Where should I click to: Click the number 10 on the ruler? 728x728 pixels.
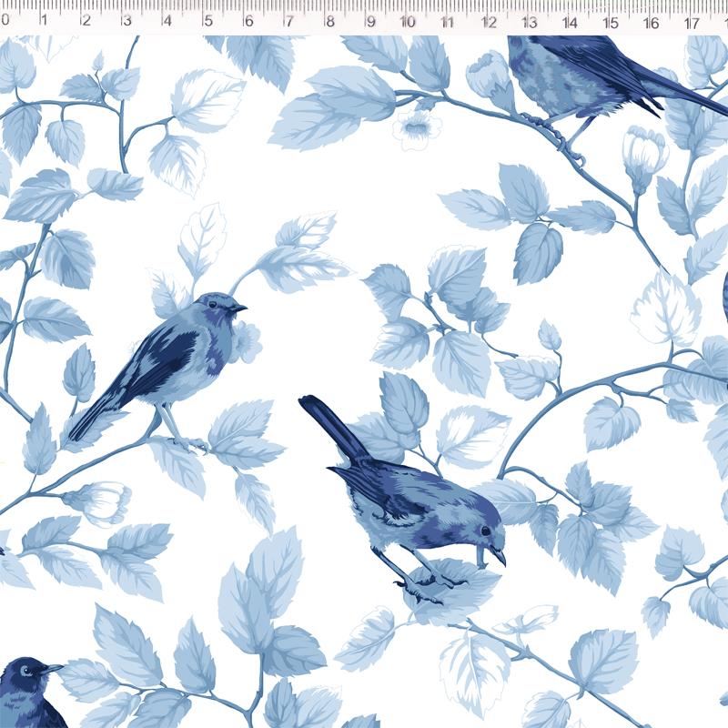(408, 20)
